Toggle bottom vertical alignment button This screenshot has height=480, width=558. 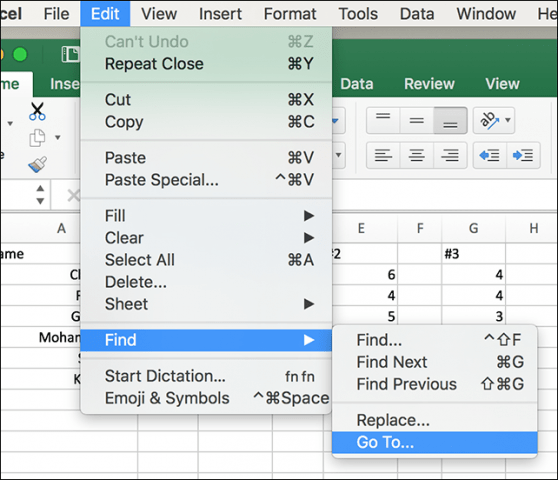450,121
